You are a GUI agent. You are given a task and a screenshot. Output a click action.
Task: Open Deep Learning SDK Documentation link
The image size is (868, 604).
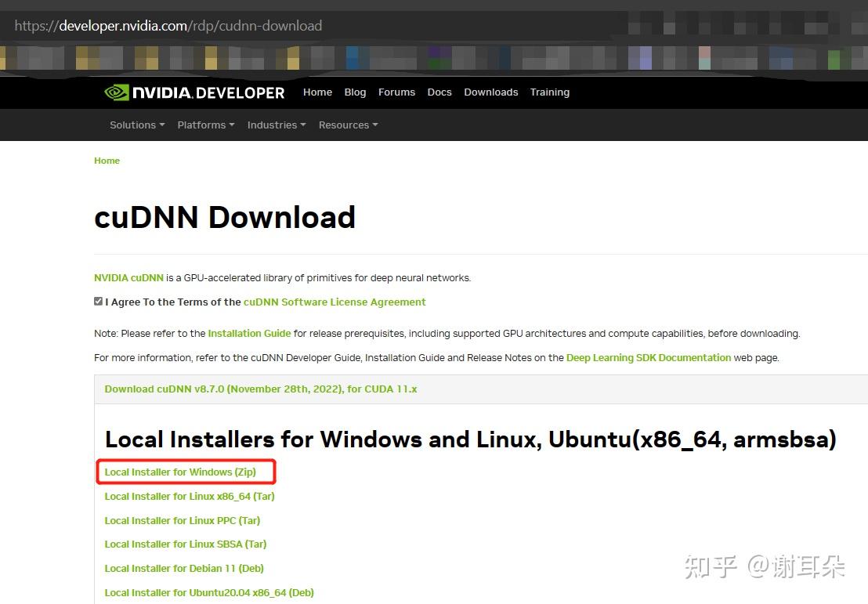coord(648,358)
